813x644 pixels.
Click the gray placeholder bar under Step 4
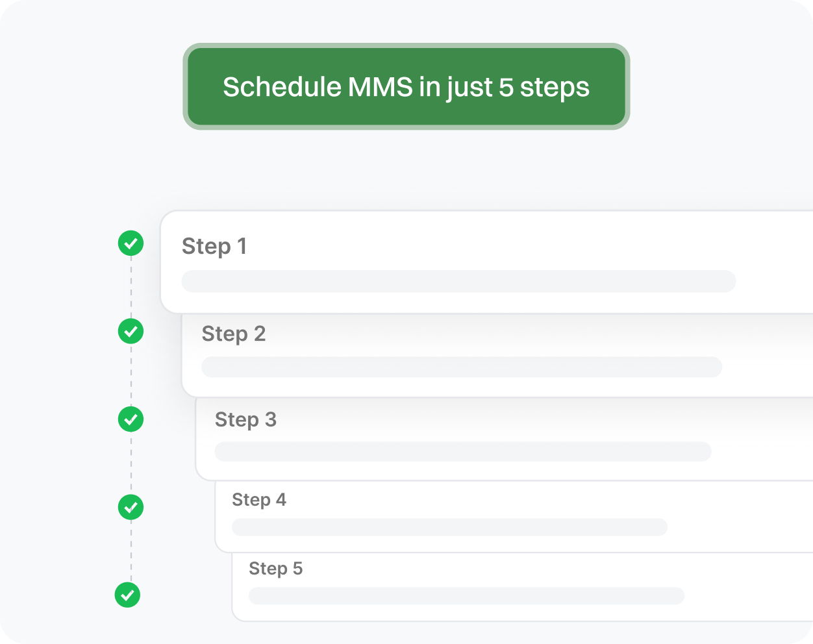[449, 527]
